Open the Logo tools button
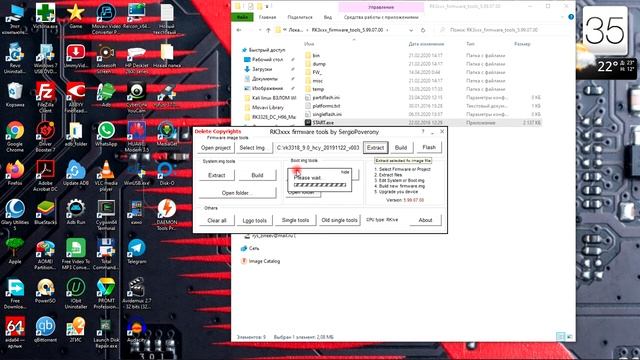Screen dimensions: 640x360 [254, 220]
